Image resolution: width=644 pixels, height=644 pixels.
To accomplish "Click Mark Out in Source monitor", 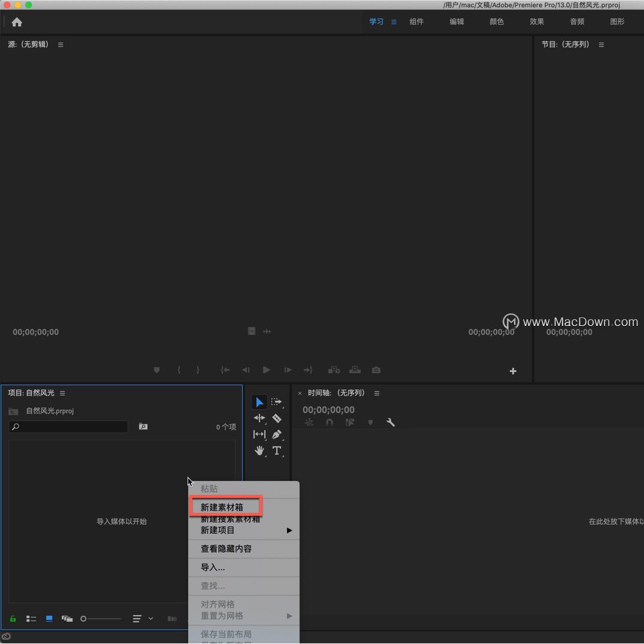I will (x=198, y=370).
